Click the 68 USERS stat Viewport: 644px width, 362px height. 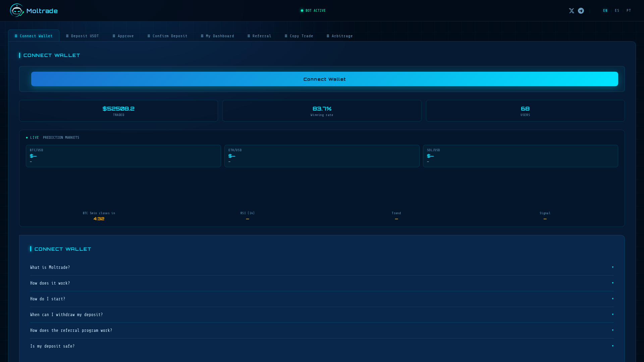point(525,111)
